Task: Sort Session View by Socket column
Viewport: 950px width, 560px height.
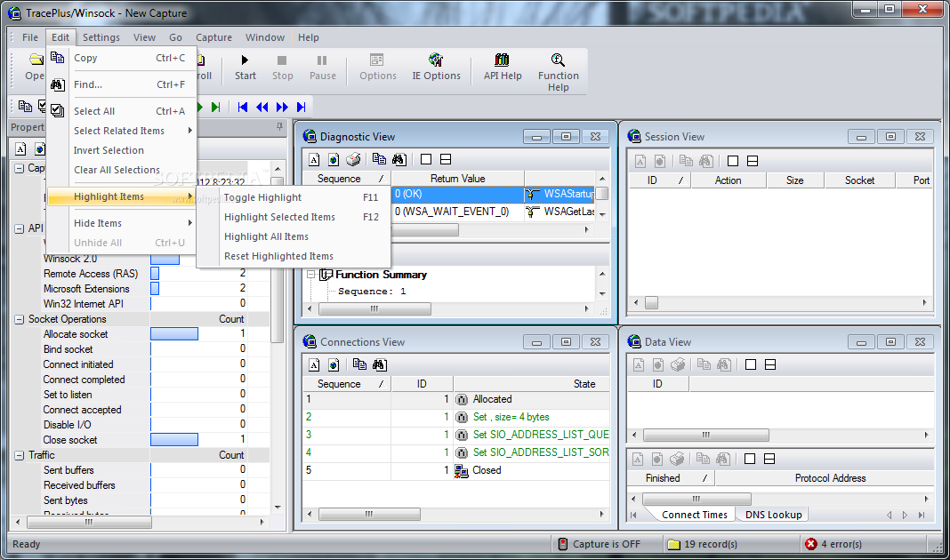Action: pyautogui.click(x=859, y=180)
